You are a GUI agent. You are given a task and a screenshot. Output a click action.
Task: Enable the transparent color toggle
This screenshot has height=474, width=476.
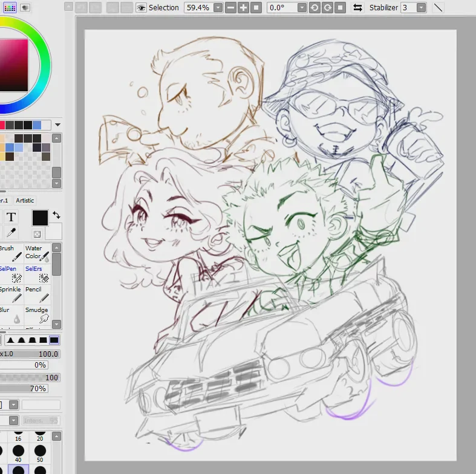coord(37,234)
